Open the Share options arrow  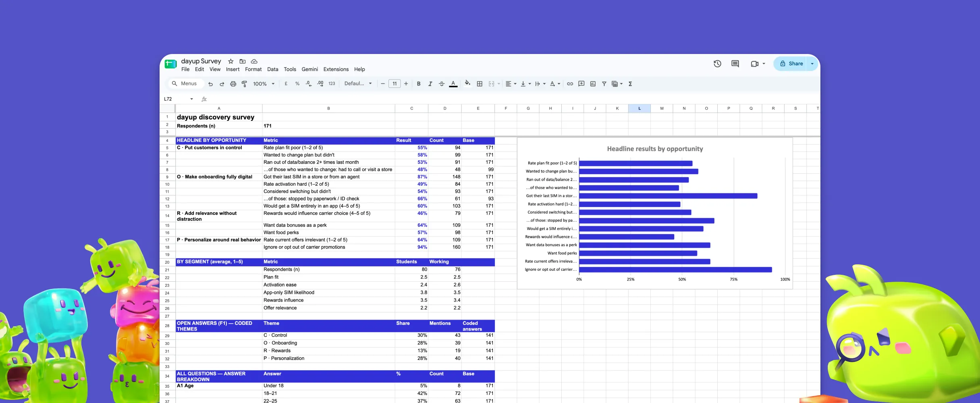[x=812, y=64]
